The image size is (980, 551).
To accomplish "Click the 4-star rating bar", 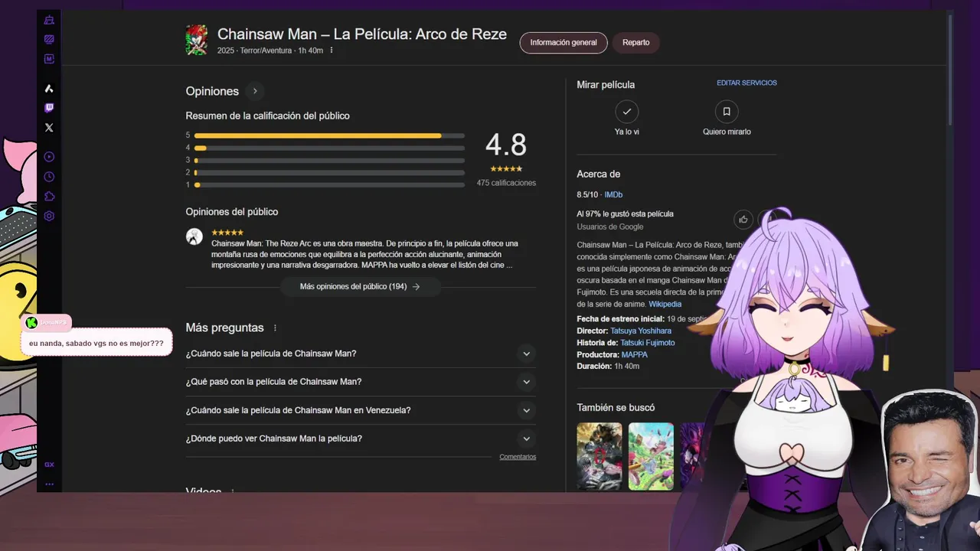I will click(329, 148).
